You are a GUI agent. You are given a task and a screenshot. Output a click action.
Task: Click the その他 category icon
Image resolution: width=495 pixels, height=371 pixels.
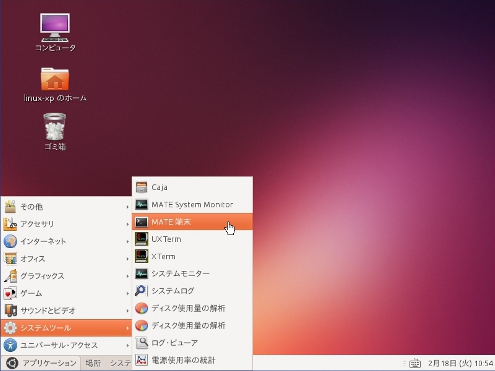[10, 207]
